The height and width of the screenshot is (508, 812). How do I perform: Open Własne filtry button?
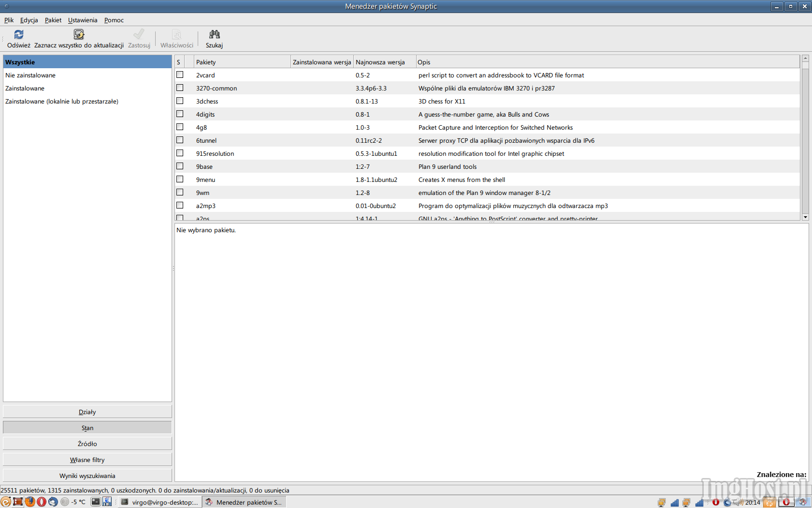point(87,460)
